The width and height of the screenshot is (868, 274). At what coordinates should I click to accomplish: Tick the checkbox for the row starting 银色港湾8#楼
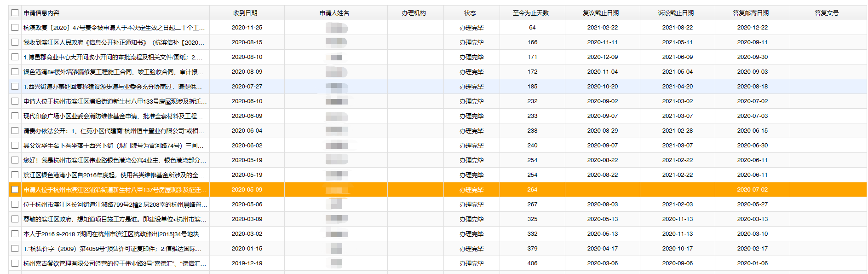click(x=15, y=72)
